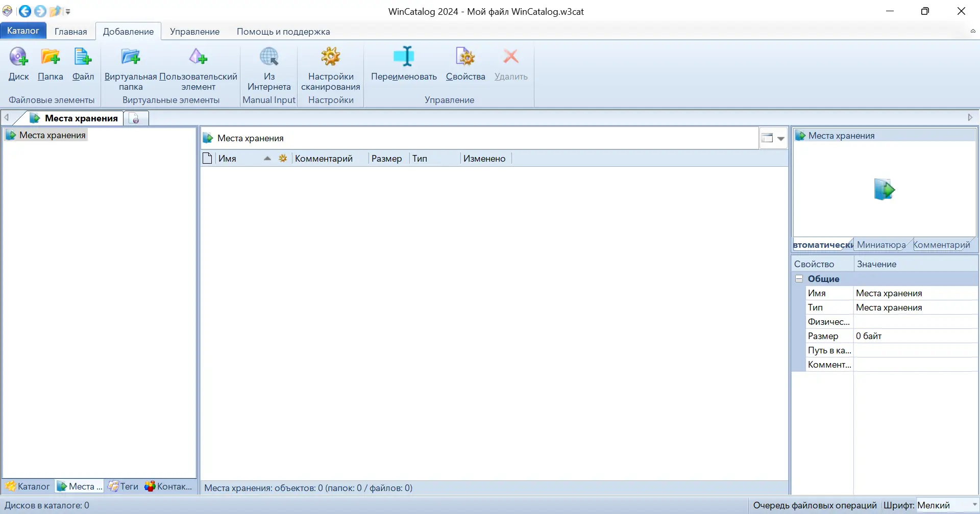Click the Имя property value field
The width and height of the screenshot is (980, 514).
(916, 293)
